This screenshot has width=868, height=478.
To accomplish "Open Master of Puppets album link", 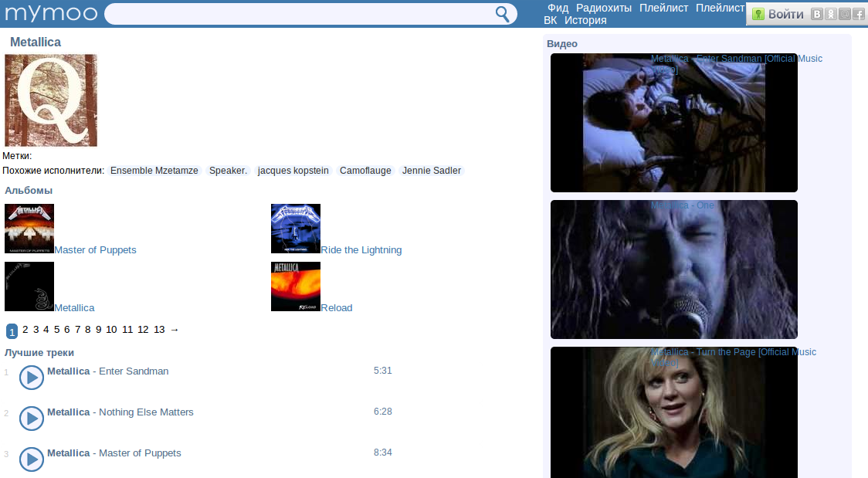I will [x=95, y=250].
